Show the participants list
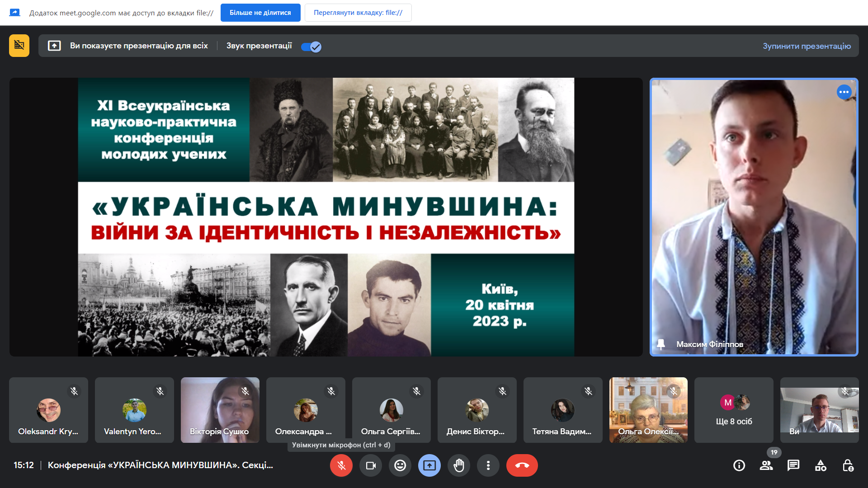Viewport: 868px width, 488px height. pos(766,465)
